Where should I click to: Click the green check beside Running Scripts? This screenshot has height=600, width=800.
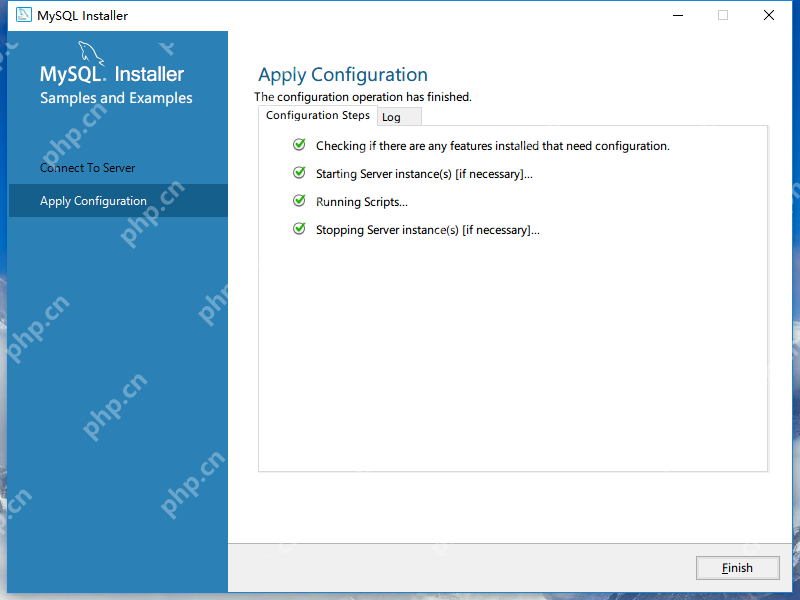[x=299, y=201]
